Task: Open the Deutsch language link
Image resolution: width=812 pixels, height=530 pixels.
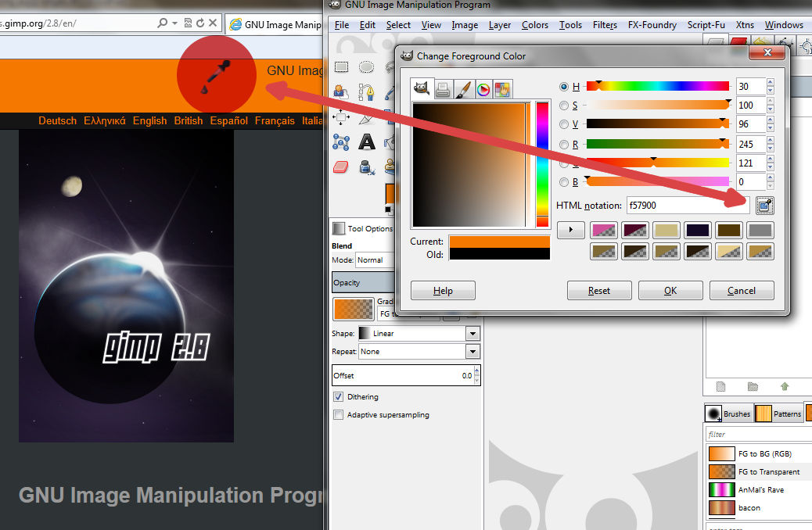Action: coord(57,120)
